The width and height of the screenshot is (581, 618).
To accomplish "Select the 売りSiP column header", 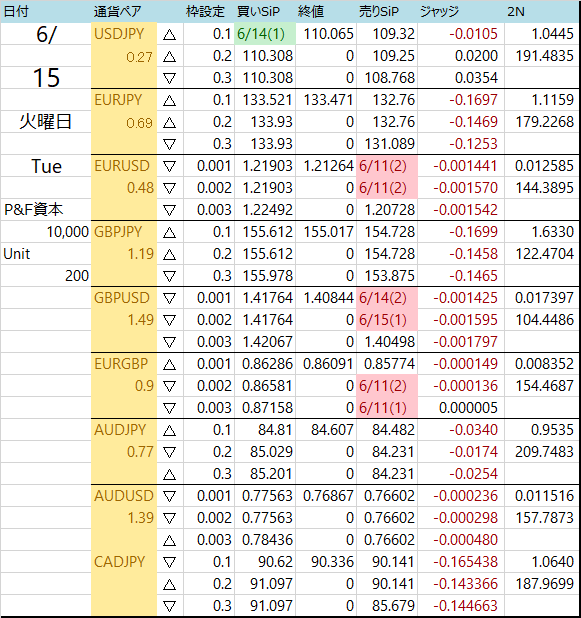I will click(x=379, y=11).
